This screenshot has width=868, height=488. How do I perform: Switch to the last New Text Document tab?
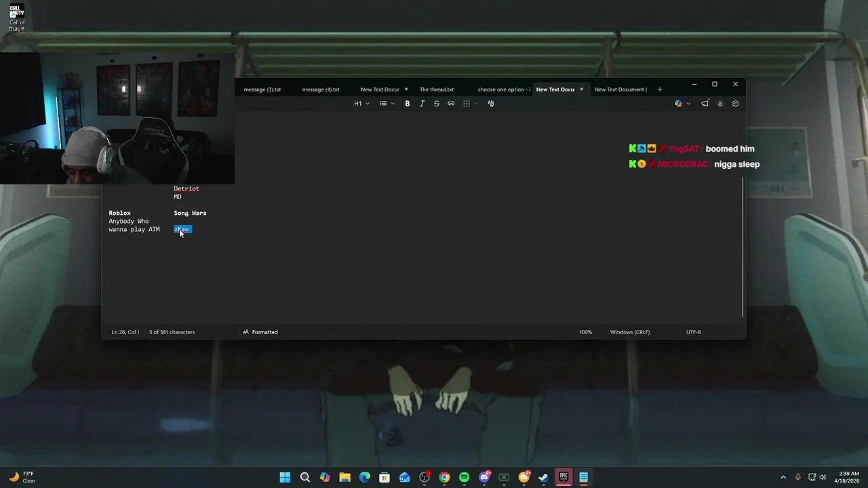coord(620,89)
